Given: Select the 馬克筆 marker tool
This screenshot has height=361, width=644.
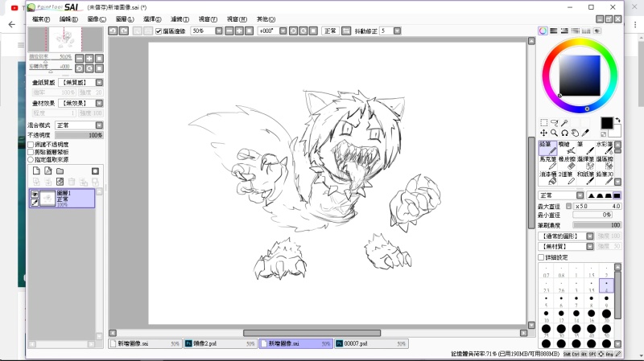Looking at the screenshot, I should pyautogui.click(x=547, y=162).
